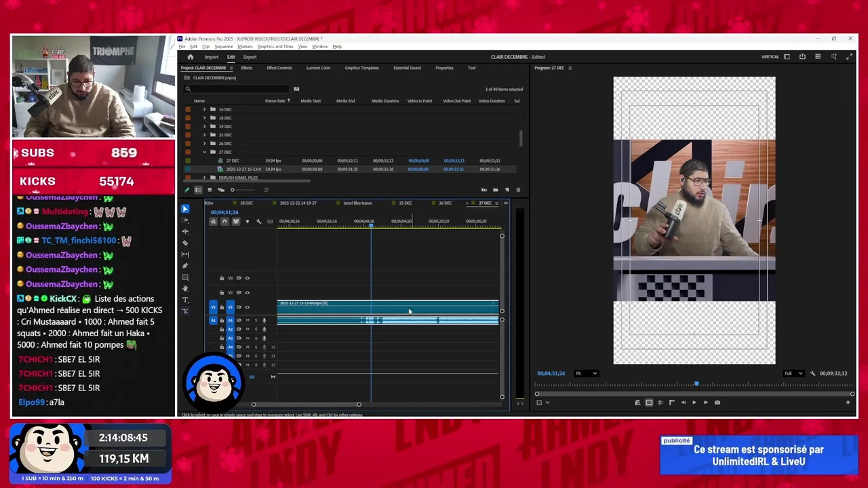Image resolution: width=868 pixels, height=488 pixels.
Task: Expand the 25 DEC bin
Action: (205, 135)
